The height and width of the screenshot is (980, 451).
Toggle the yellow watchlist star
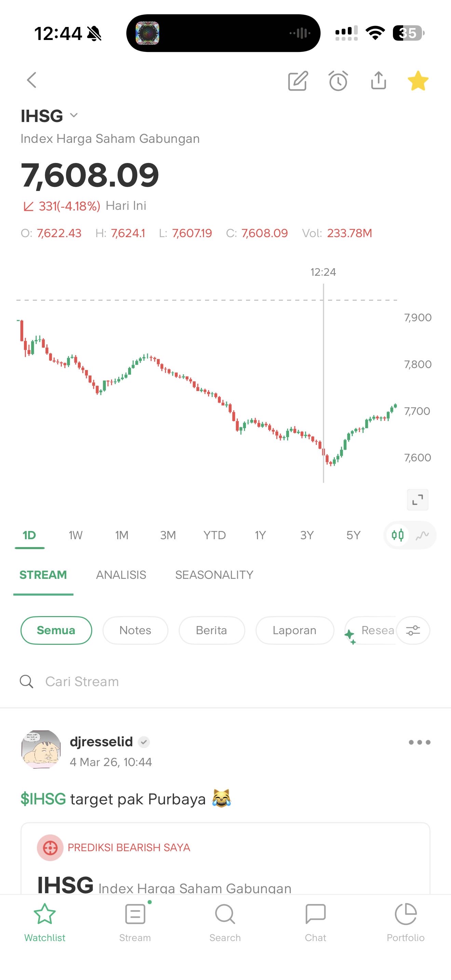(418, 81)
